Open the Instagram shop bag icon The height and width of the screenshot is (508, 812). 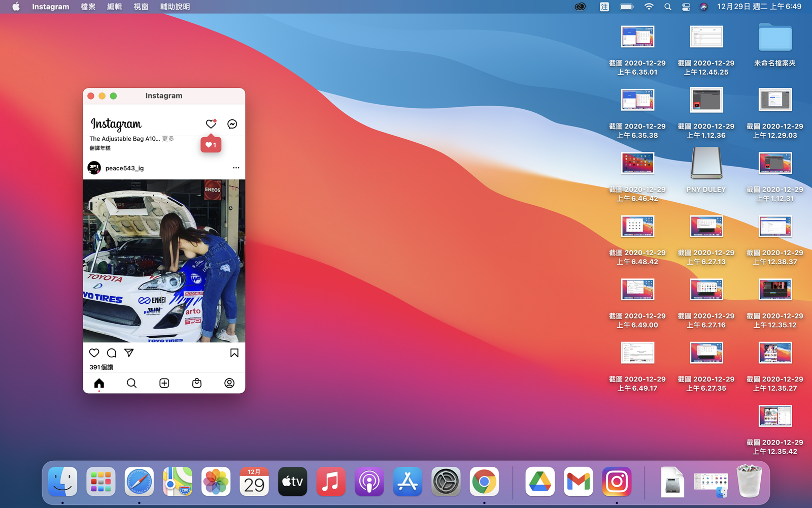(197, 383)
